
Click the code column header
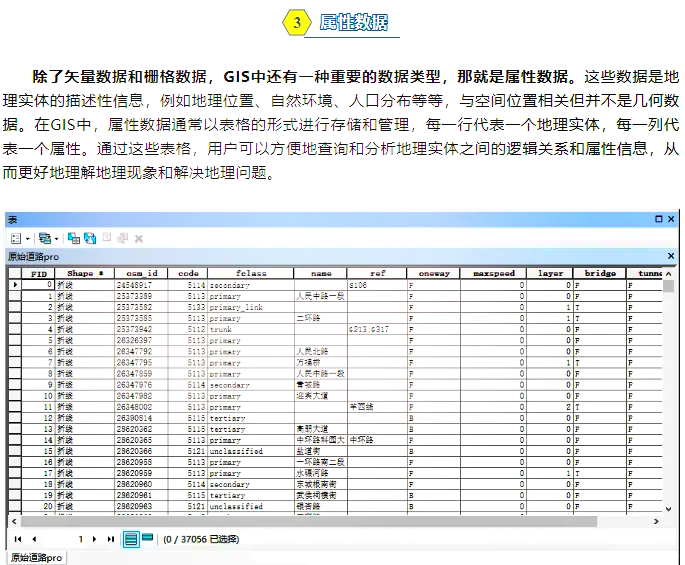coord(188,274)
